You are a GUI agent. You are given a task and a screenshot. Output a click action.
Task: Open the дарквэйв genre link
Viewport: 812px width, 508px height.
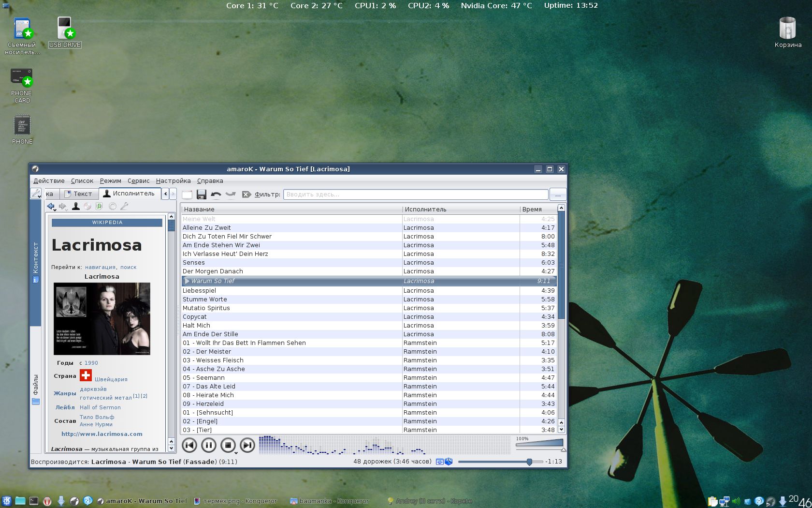[x=93, y=389]
